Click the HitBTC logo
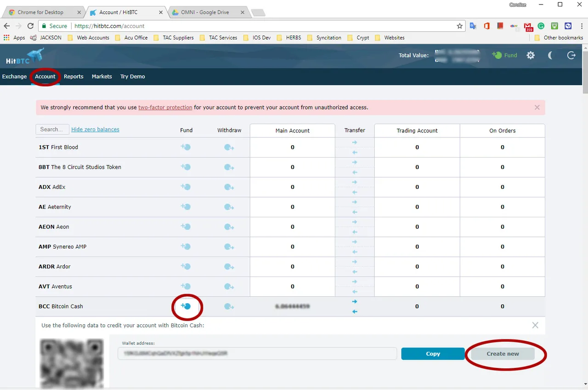Screen dimensions: 588x390 25,56
